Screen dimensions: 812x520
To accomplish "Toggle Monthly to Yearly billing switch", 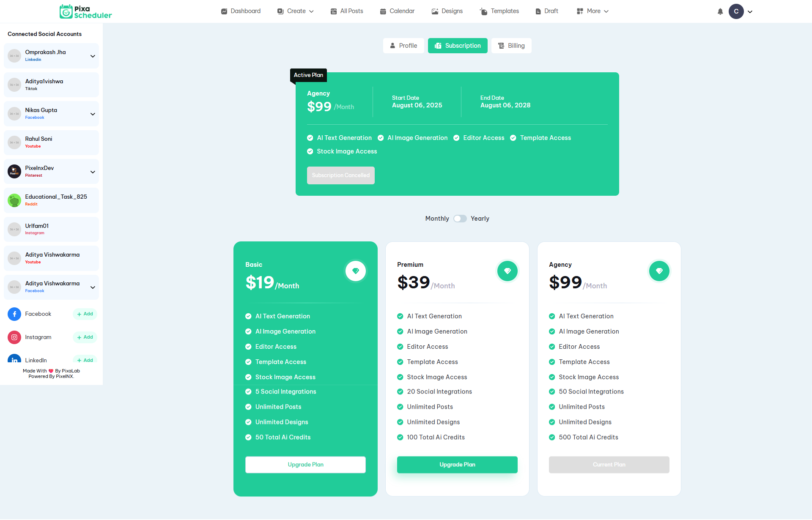I will pos(460,219).
